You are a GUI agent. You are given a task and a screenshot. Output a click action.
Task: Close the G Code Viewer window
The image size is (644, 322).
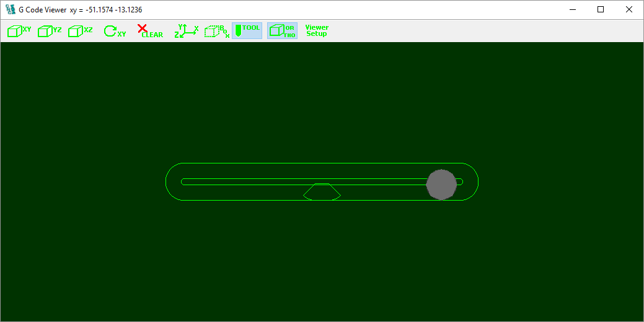click(x=629, y=9)
